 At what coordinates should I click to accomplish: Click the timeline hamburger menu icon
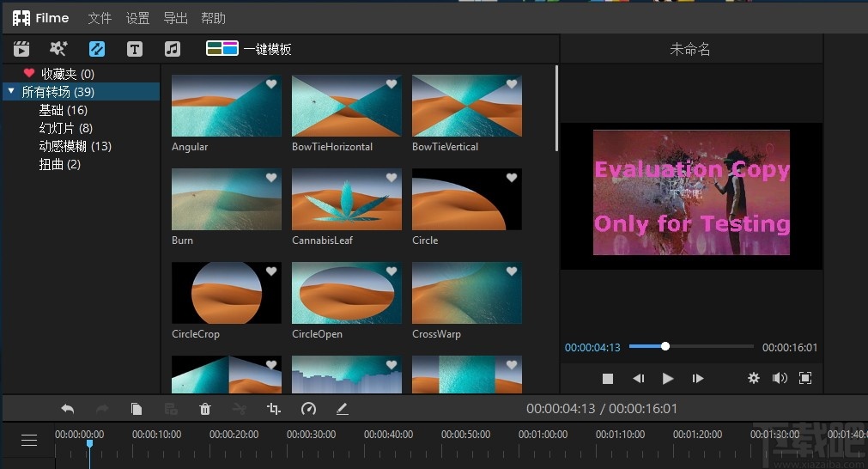click(x=29, y=440)
